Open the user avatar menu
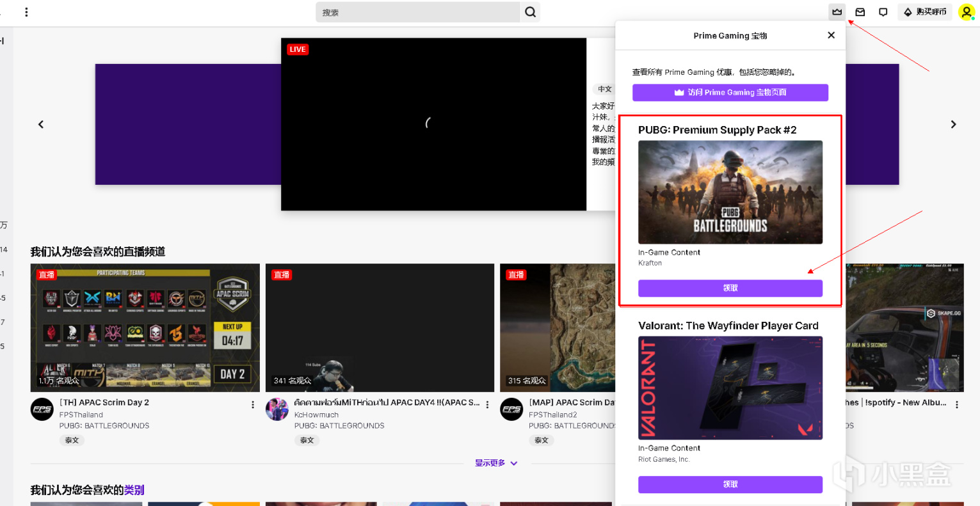 [966, 12]
